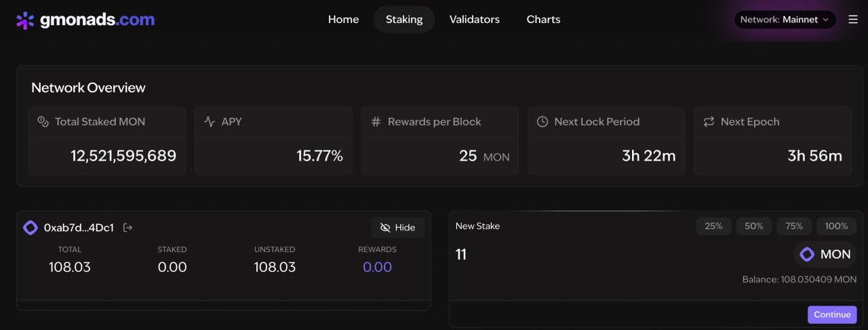Click the MON token icon

pos(807,255)
